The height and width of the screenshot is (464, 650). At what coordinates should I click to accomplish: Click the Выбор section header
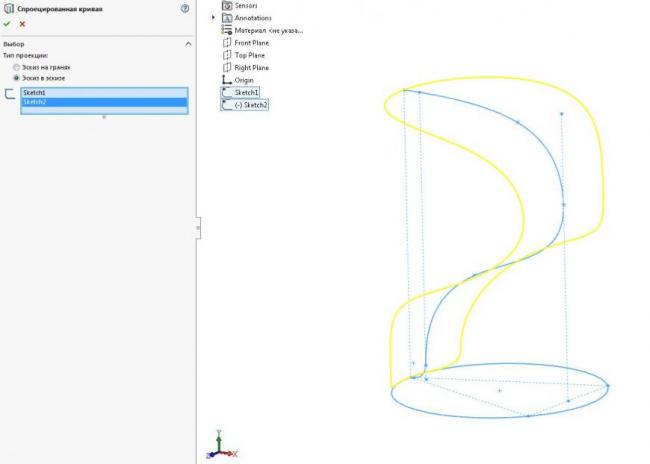[x=14, y=44]
